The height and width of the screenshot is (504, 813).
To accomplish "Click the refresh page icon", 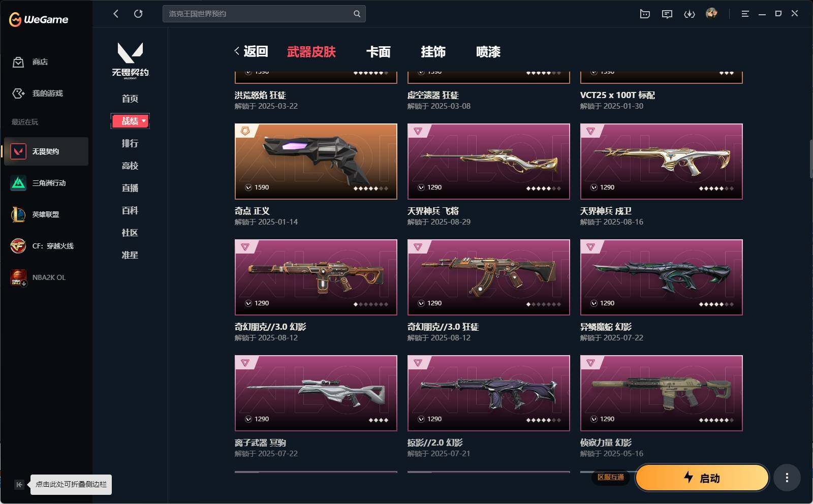I will click(x=138, y=14).
